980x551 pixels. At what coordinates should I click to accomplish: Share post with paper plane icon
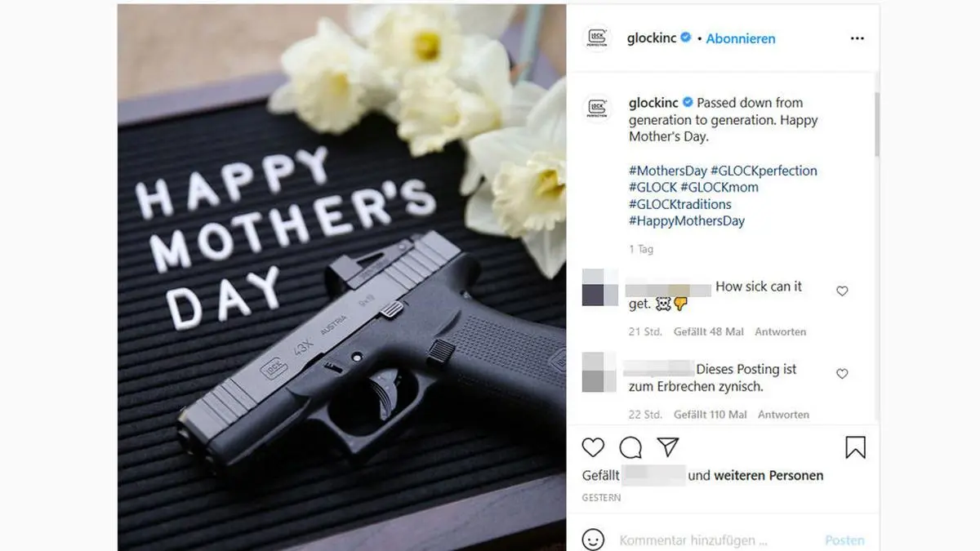click(668, 447)
